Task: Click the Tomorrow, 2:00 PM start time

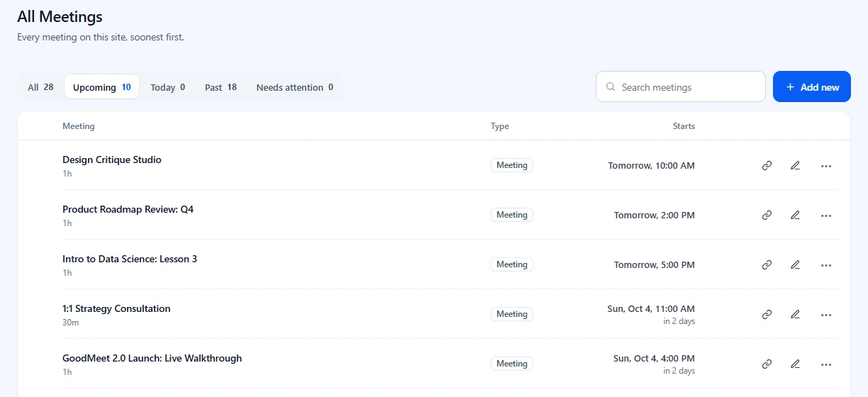Action: (655, 216)
